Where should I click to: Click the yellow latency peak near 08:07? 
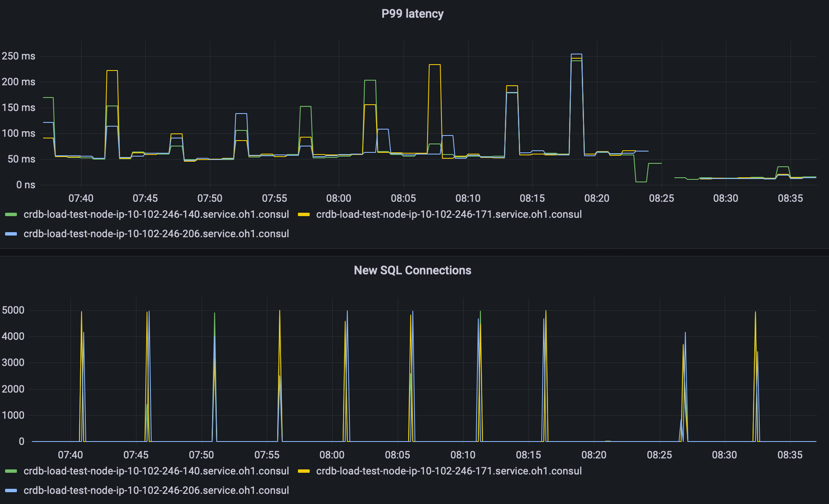point(435,65)
